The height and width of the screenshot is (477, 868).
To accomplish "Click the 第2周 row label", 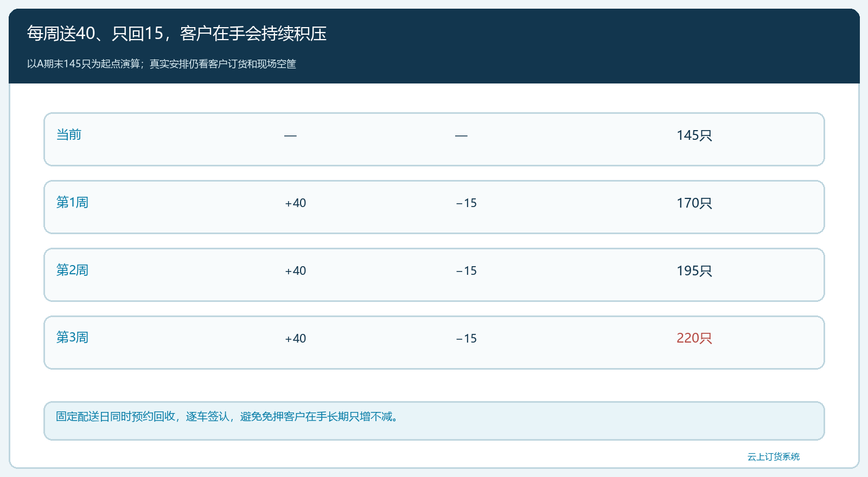I will coord(72,270).
